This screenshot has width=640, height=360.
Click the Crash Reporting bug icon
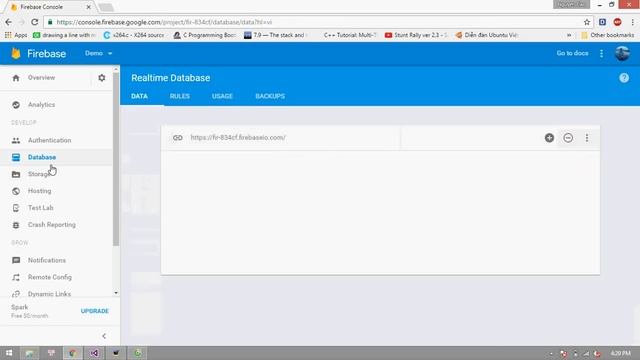tap(16, 225)
